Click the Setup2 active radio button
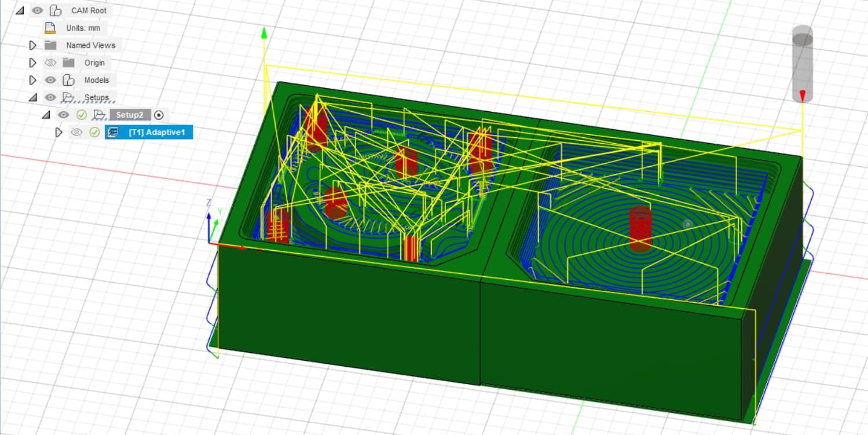This screenshot has width=868, height=435. [x=159, y=115]
